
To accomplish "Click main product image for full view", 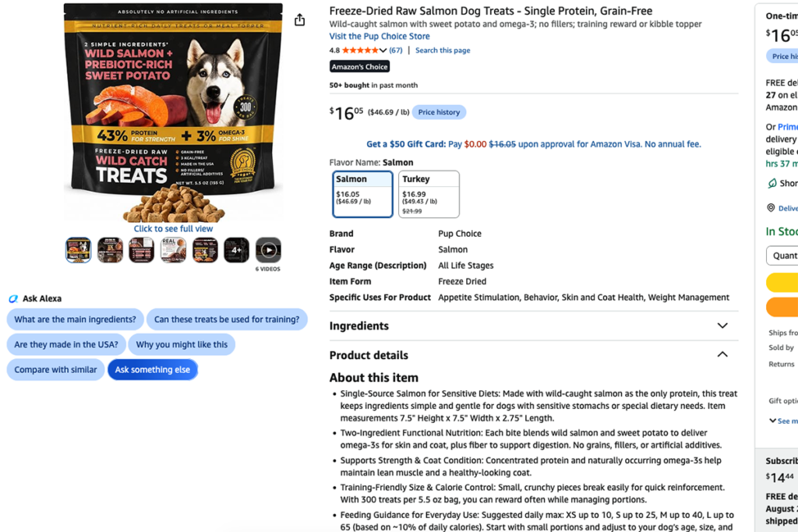I will click(173, 113).
